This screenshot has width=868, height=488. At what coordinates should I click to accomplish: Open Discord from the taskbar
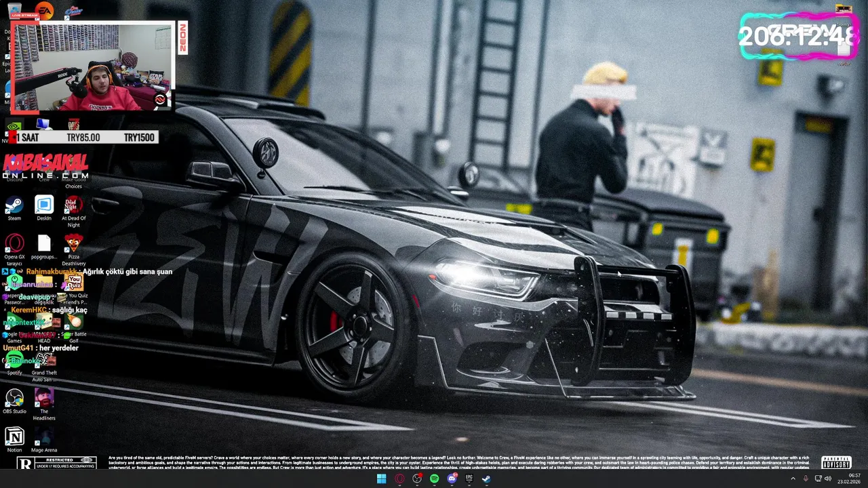452,479
